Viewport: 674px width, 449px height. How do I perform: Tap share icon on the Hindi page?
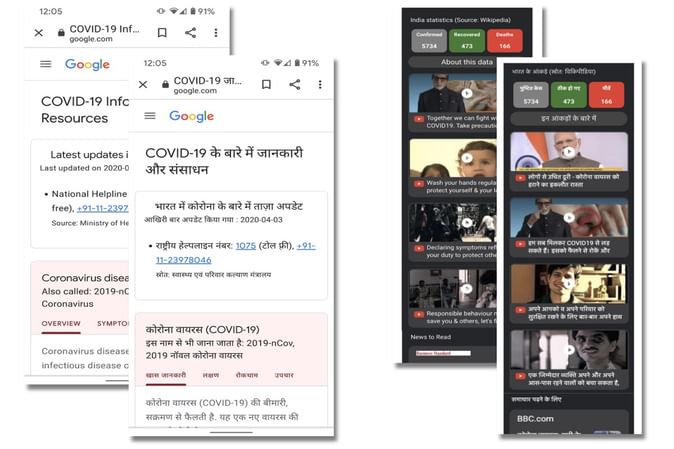pyautogui.click(x=294, y=85)
